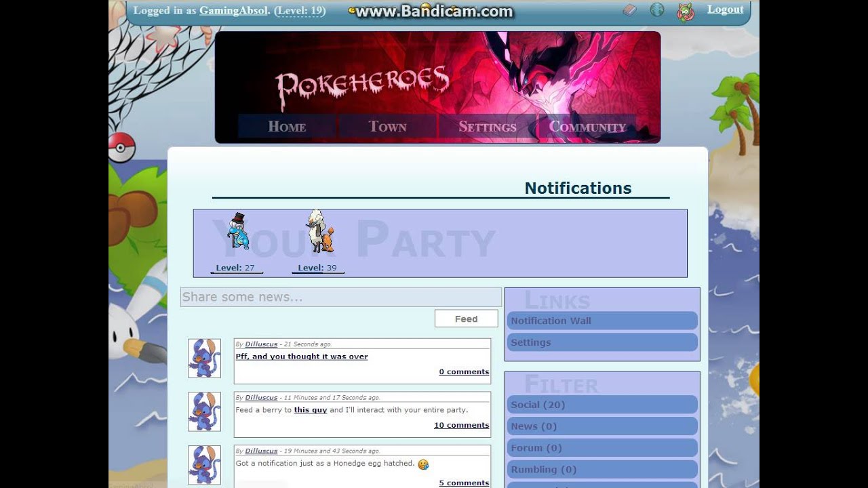868x488 pixels.
Task: Click Level: 39 label under party Pokemon
Action: click(x=317, y=268)
